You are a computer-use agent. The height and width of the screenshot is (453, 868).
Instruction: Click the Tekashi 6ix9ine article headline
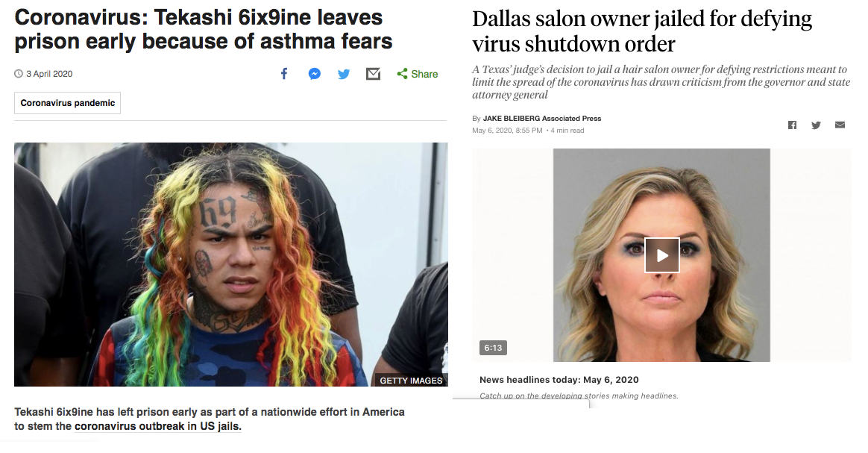pyautogui.click(x=203, y=29)
